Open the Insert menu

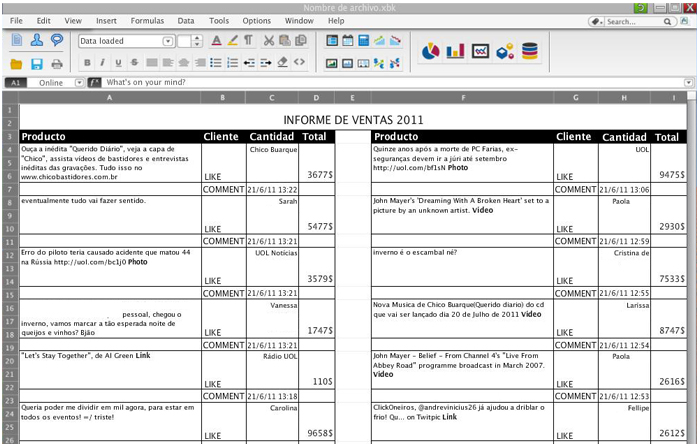click(106, 21)
